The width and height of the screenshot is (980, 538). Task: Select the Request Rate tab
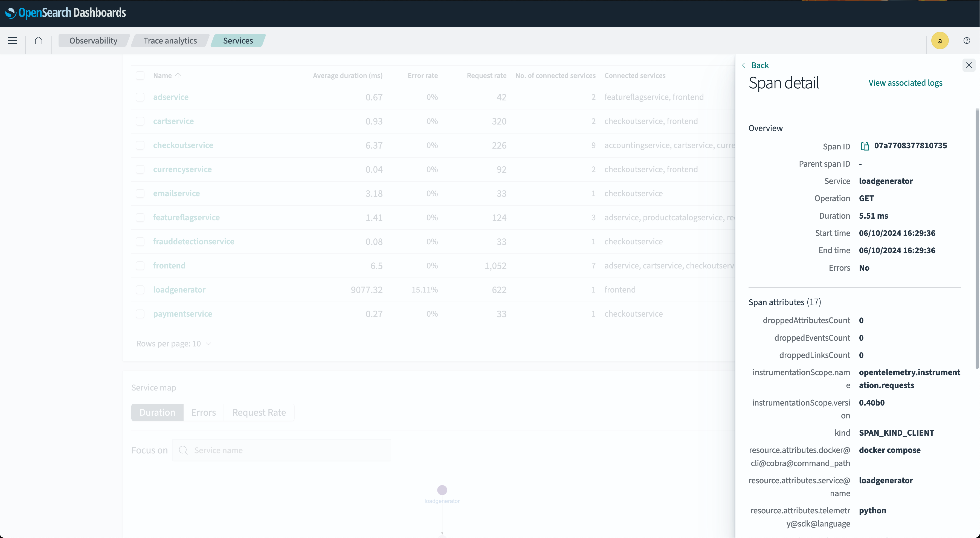tap(259, 412)
